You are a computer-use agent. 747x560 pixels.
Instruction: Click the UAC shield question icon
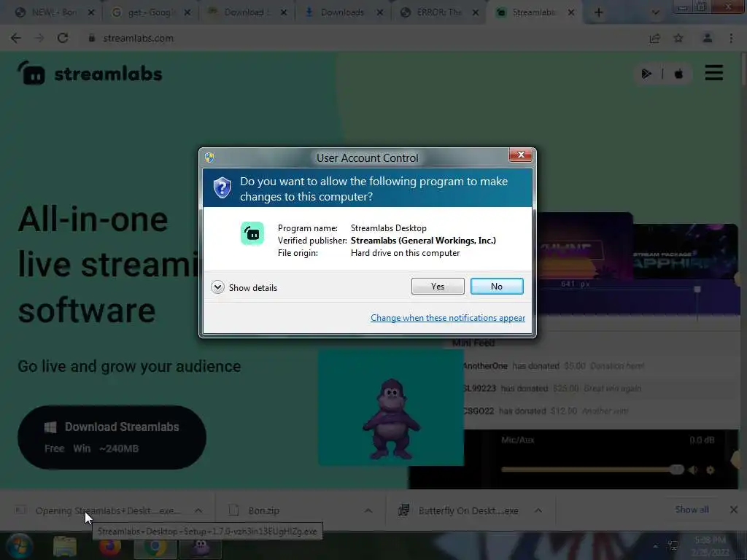click(222, 187)
